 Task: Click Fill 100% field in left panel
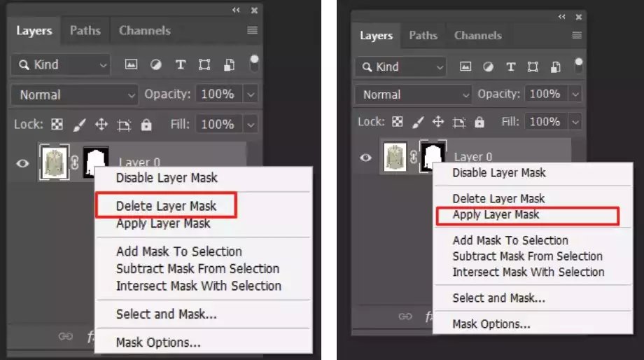[218, 124]
